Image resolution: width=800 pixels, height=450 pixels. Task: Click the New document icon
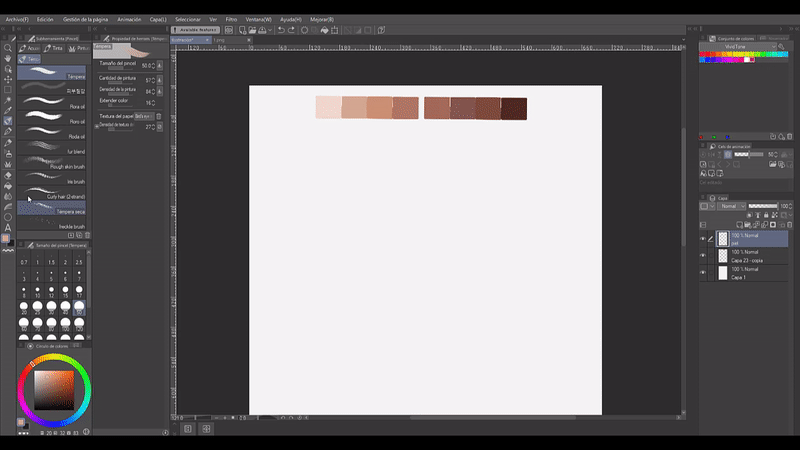pyautogui.click(x=242, y=30)
